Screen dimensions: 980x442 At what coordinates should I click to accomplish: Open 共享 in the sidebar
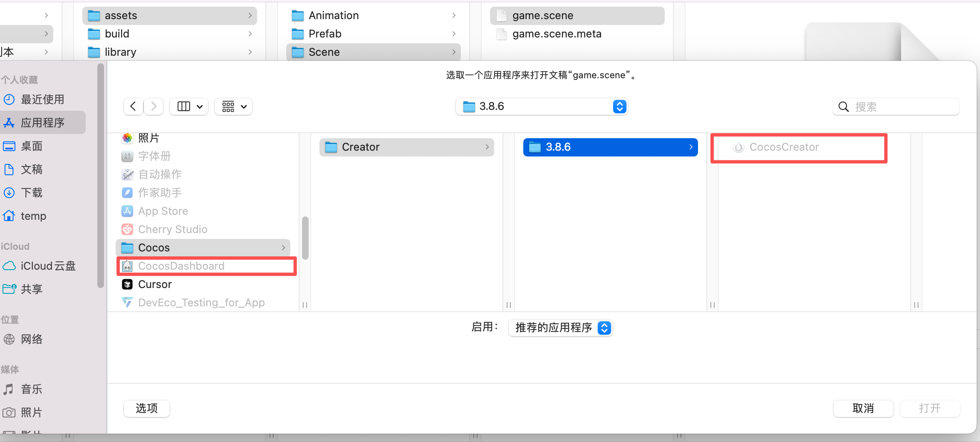tap(43, 289)
